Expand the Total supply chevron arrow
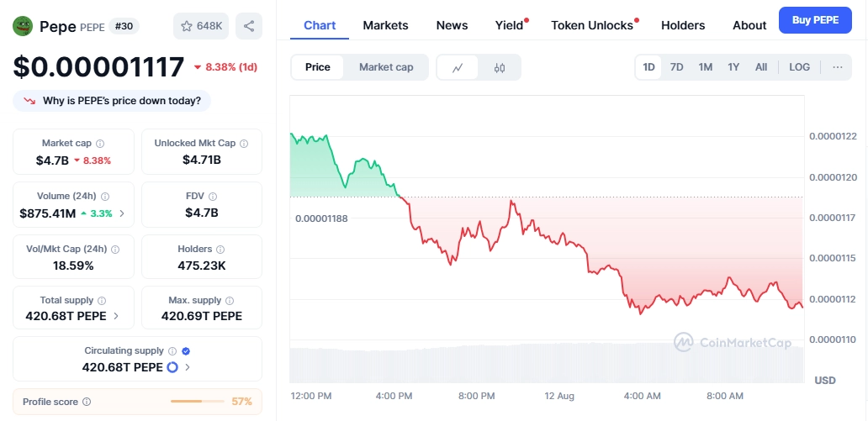This screenshot has width=868, height=421. (116, 317)
